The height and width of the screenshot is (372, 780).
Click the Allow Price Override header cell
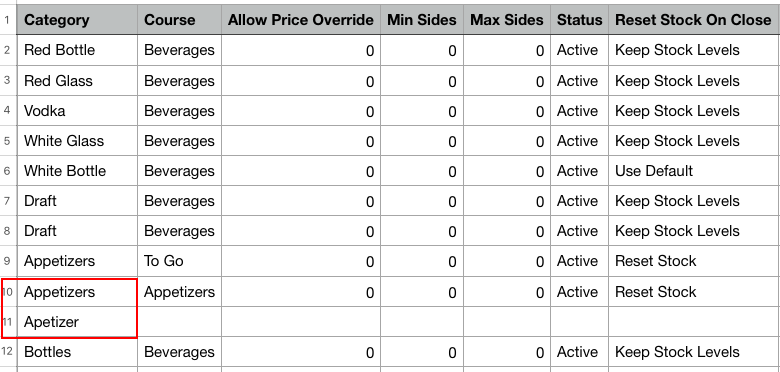tap(301, 20)
